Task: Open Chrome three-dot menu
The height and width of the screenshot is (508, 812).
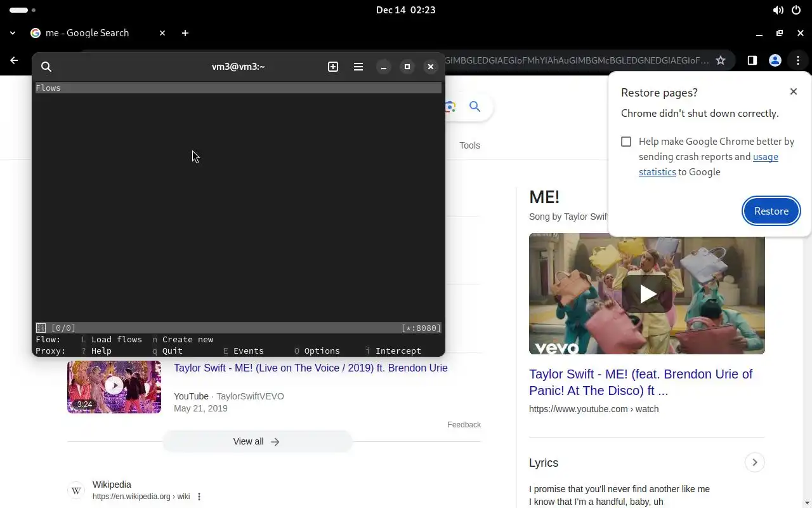Action: [798, 60]
